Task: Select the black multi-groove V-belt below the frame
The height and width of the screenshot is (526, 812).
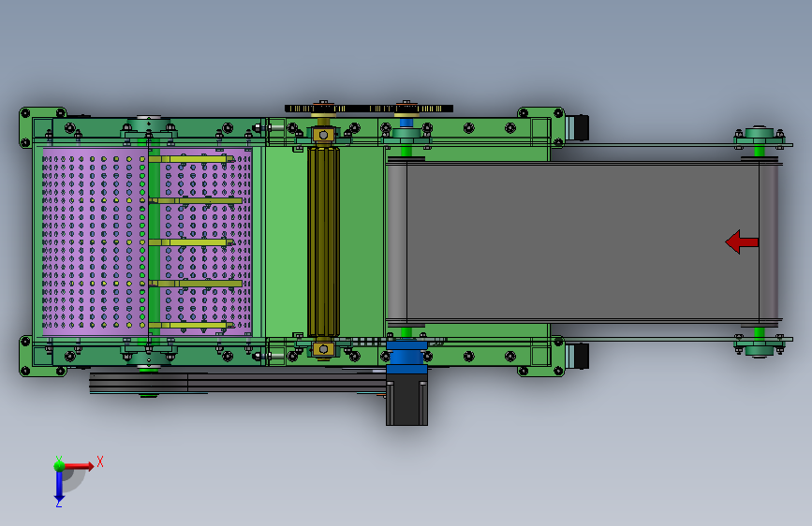Action: click(238, 382)
